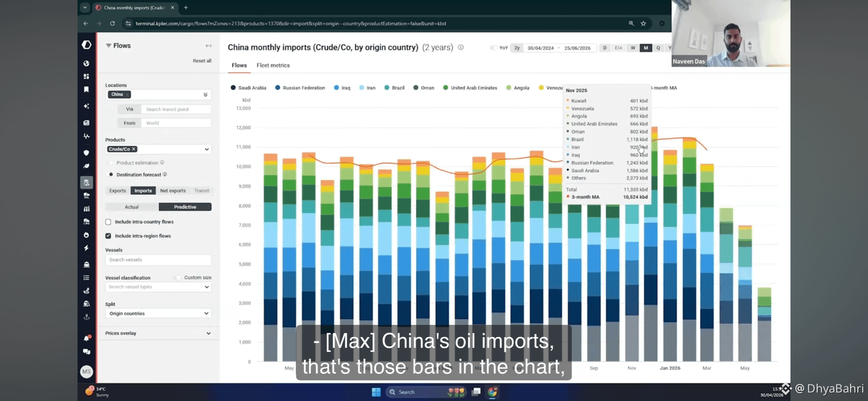Open the dashboard grid icon in sidebar
Image resolution: width=868 pixels, height=401 pixels.
86,77
